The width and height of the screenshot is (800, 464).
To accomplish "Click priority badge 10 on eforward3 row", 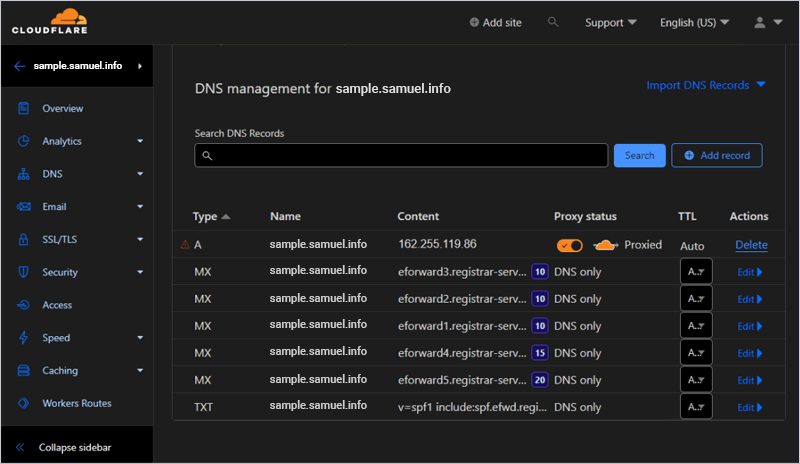I will pos(540,272).
